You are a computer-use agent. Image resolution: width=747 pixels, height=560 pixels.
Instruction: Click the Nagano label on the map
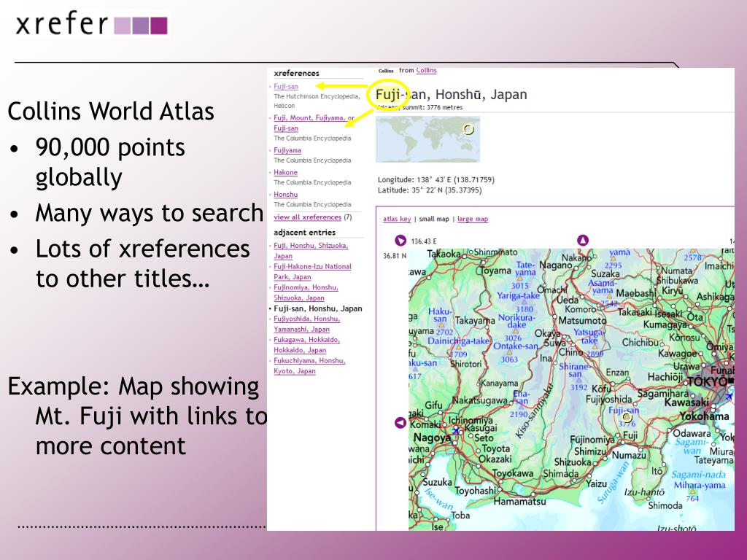555,264
